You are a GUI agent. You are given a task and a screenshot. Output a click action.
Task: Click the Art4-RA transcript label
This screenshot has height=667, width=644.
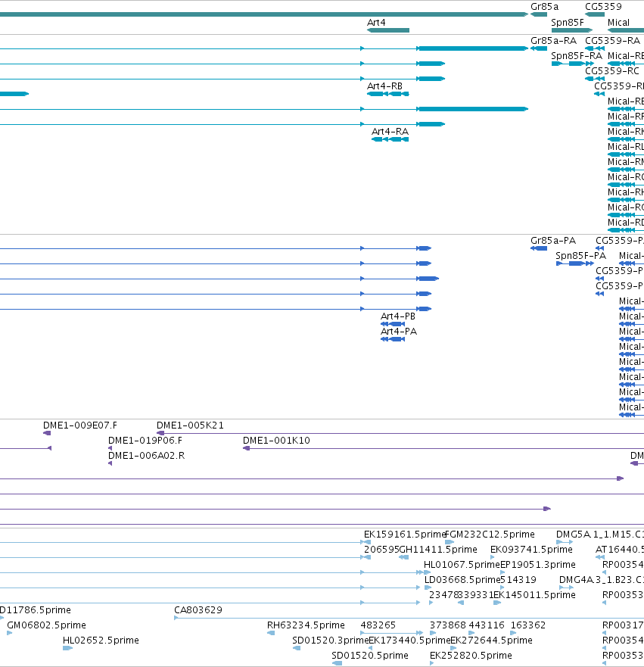pyautogui.click(x=390, y=132)
